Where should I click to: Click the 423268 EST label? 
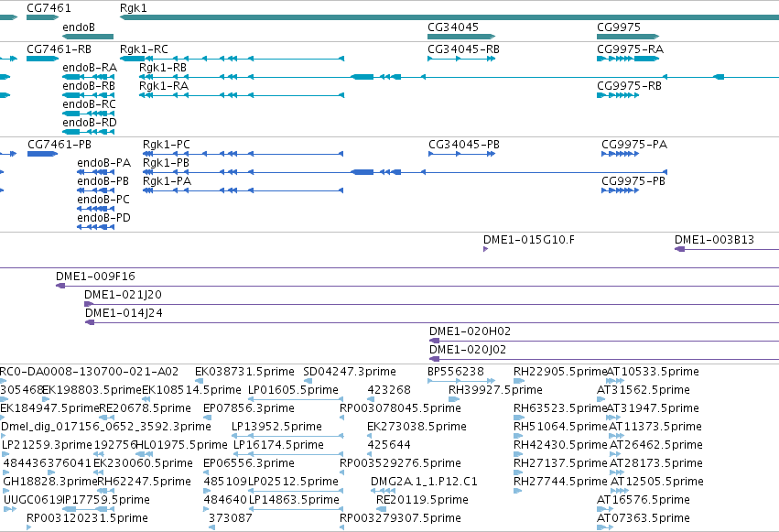(389, 390)
